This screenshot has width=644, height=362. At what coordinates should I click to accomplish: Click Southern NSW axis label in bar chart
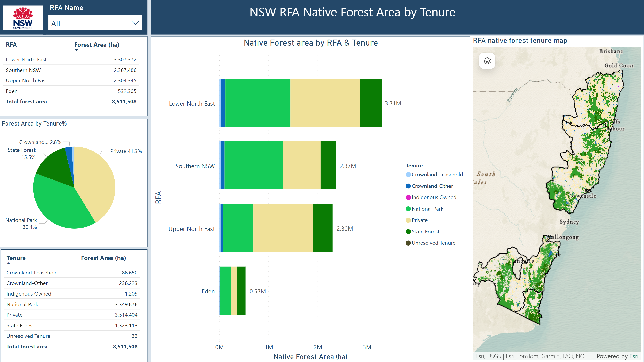pos(195,166)
